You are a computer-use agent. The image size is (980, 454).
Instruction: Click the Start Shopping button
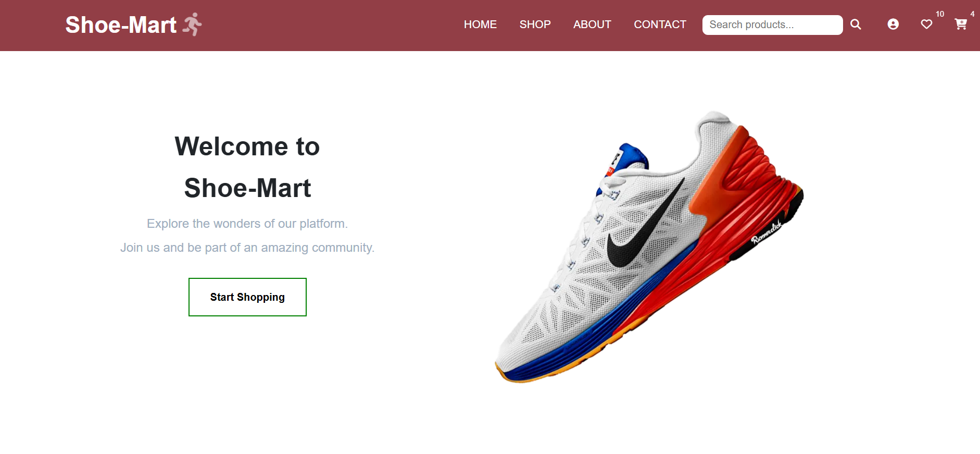point(247,297)
